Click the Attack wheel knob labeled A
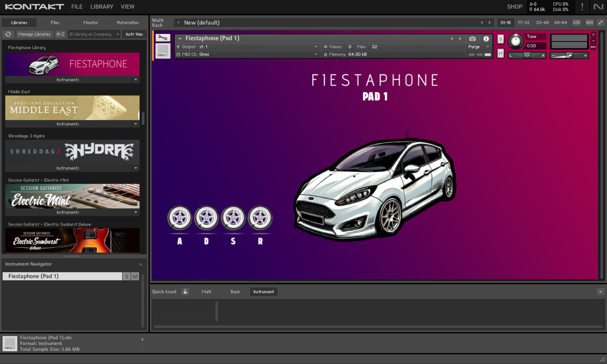 [x=180, y=218]
